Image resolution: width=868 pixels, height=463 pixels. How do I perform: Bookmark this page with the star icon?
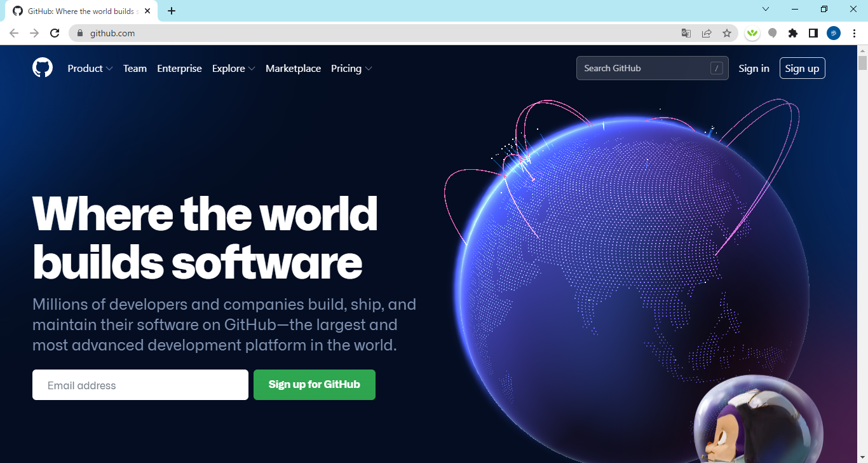pos(727,33)
